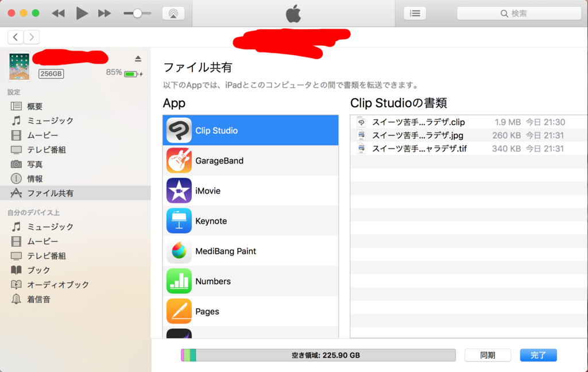Toggle the playlist view switcher icon
This screenshot has width=588, height=372.
[415, 13]
